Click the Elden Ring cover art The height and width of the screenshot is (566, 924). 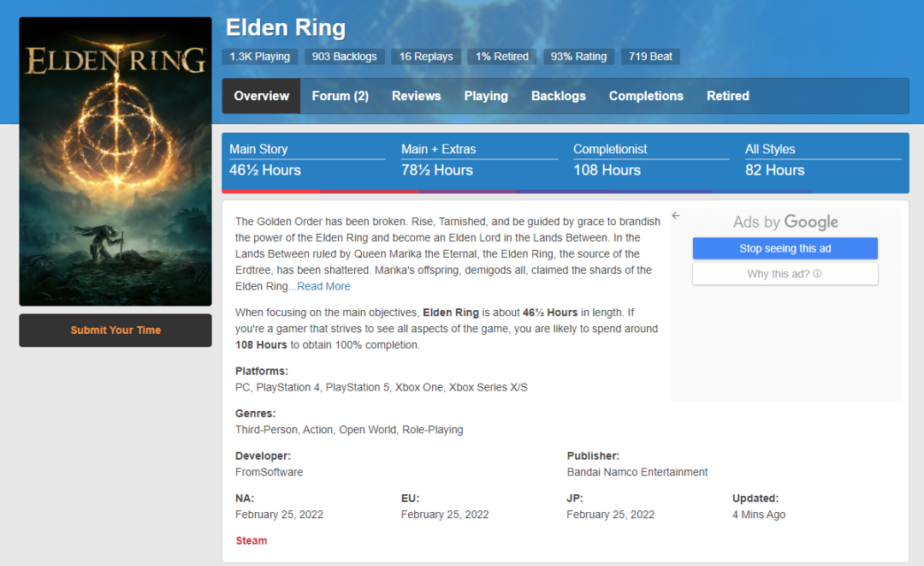pos(115,161)
